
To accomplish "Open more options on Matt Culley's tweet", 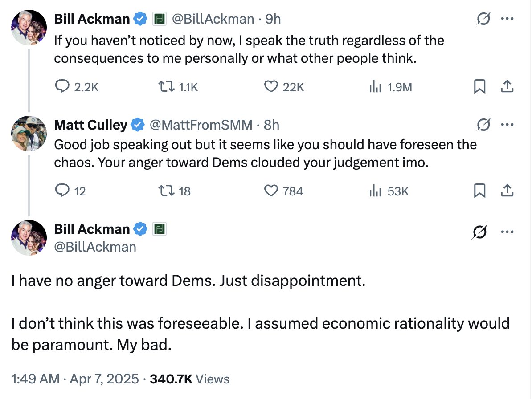I will (507, 125).
